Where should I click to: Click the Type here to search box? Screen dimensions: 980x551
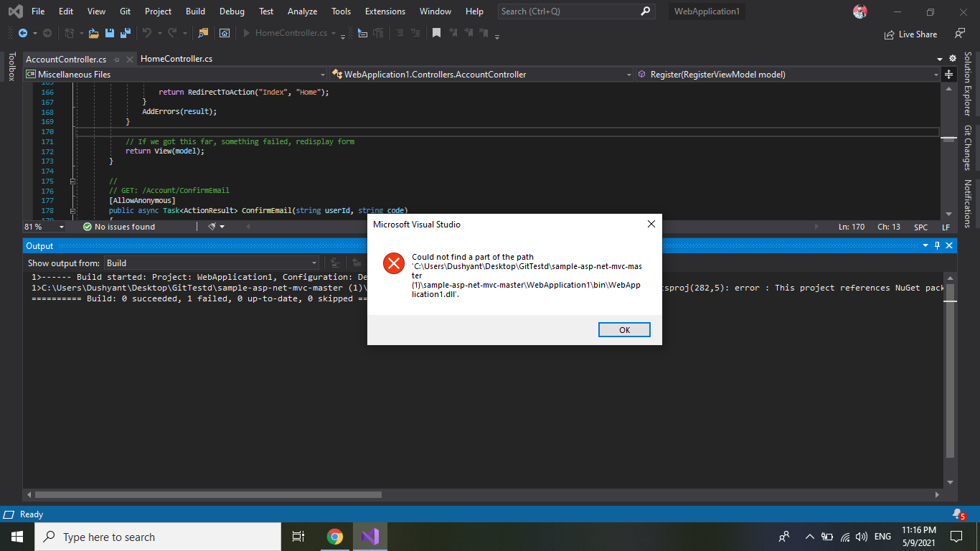[157, 537]
